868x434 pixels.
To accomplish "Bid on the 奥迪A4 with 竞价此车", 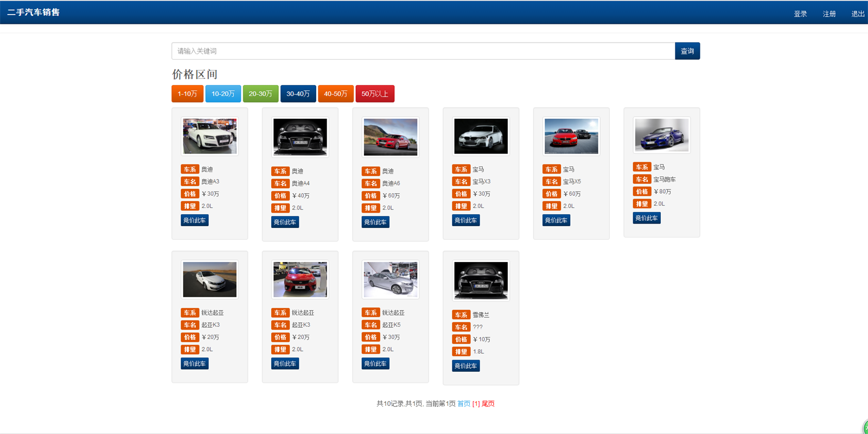I will tap(285, 222).
